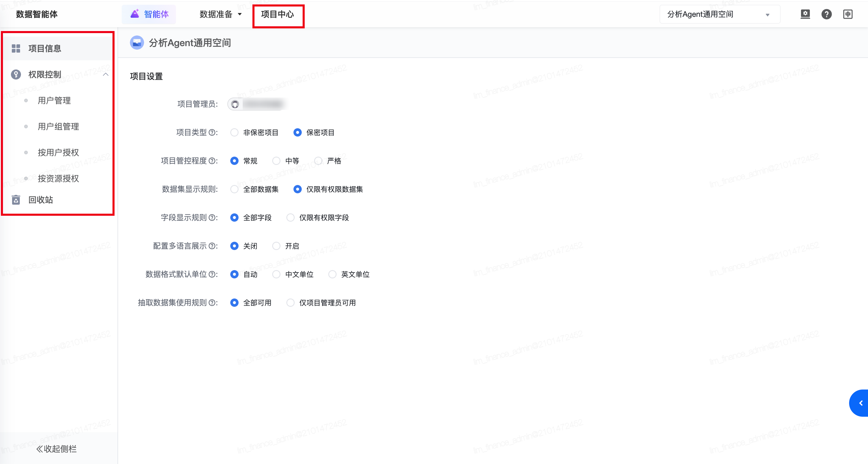Click the monitor settings icon in header
Screen dimensions: 868x464
pos(805,14)
